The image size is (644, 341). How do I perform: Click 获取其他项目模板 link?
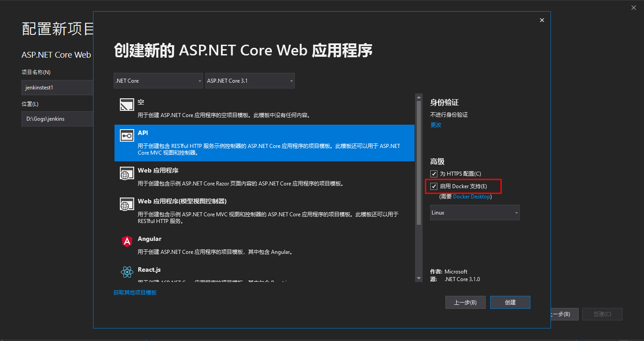tap(135, 292)
